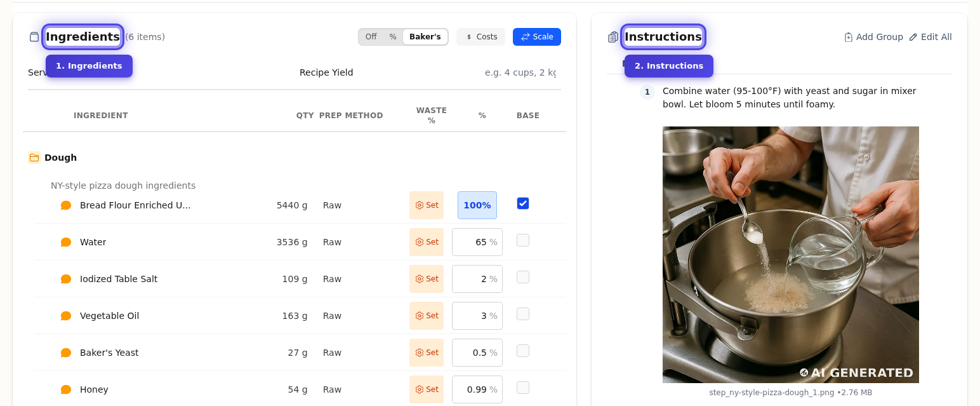The height and width of the screenshot is (406, 980).
Task: Click the folder icon beside the Dough group
Action: (34, 157)
